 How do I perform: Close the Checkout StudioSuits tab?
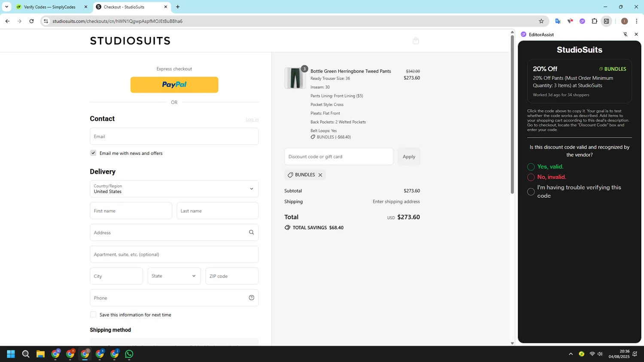click(166, 7)
